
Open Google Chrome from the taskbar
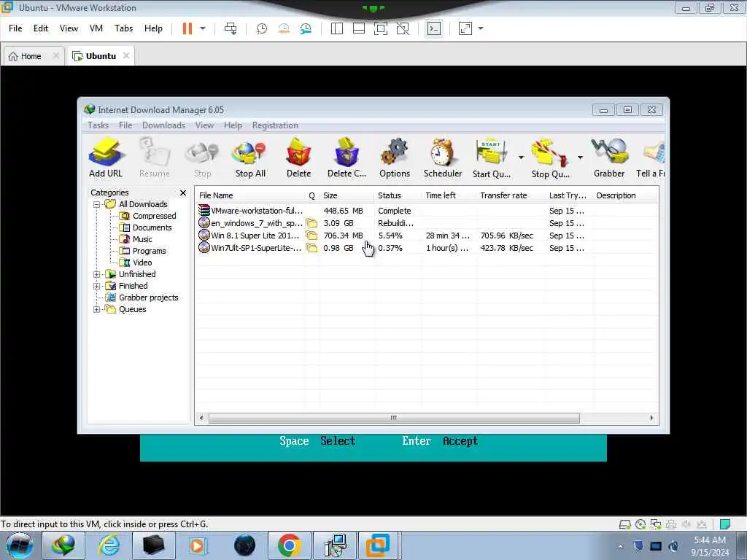pyautogui.click(x=289, y=545)
